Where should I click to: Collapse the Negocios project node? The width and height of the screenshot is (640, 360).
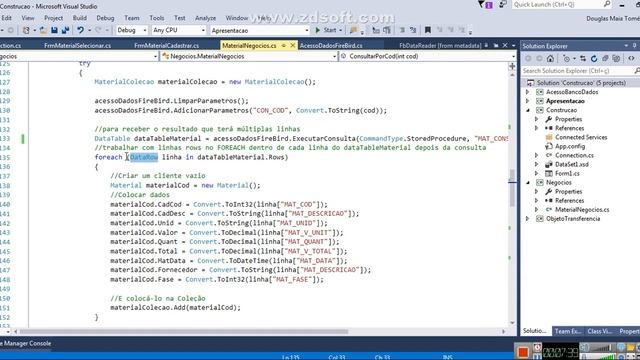pyautogui.click(x=528, y=182)
